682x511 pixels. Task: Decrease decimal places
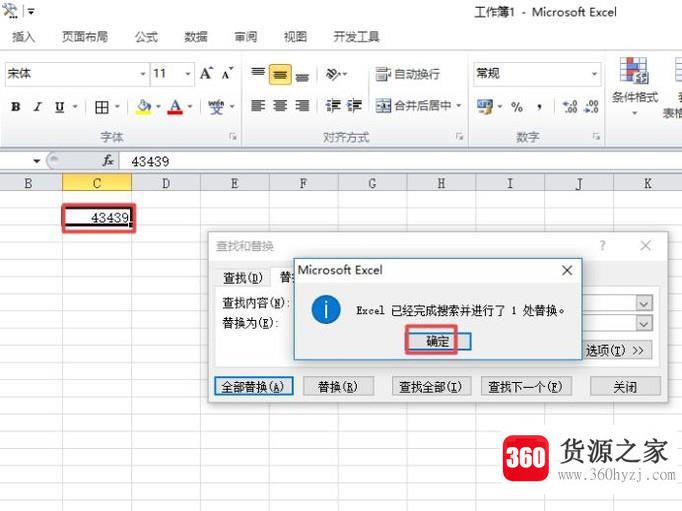(x=592, y=107)
